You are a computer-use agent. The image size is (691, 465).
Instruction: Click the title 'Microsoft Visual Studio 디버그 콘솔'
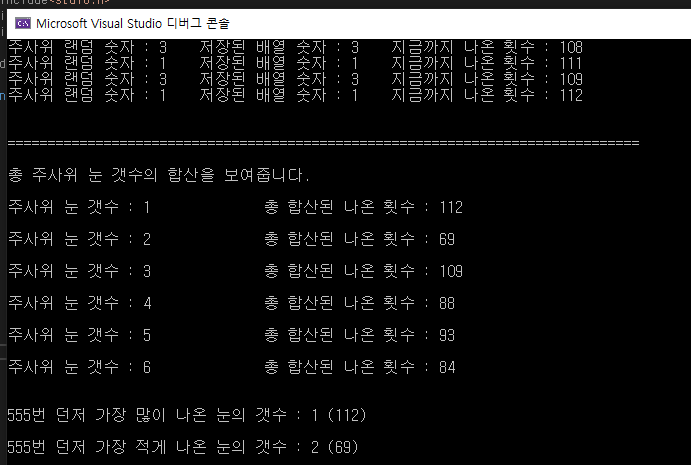coord(133,23)
